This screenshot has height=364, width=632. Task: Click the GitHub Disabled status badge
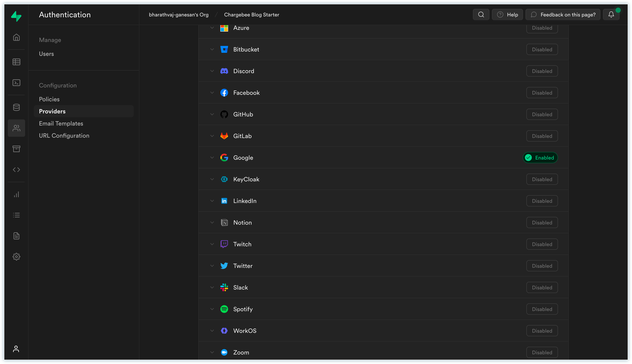pyautogui.click(x=542, y=114)
